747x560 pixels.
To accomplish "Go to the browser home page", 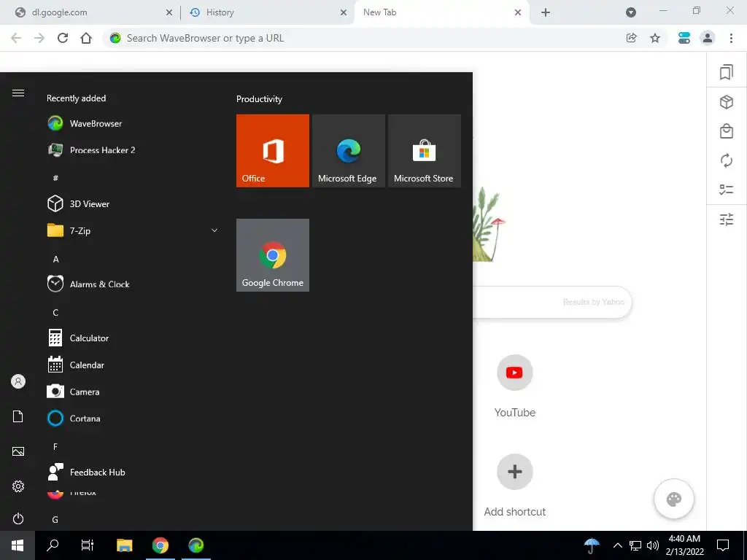I will click(86, 38).
